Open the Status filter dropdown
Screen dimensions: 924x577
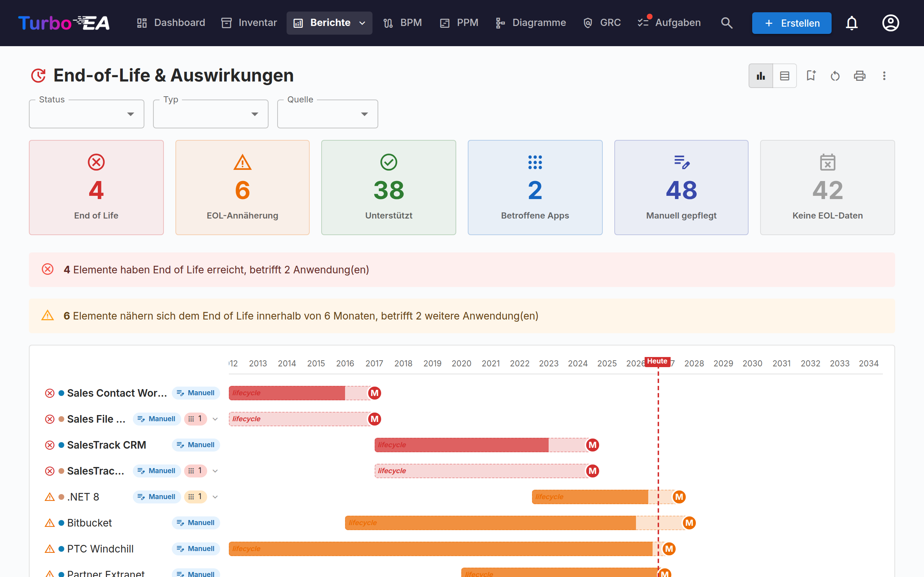(x=87, y=114)
